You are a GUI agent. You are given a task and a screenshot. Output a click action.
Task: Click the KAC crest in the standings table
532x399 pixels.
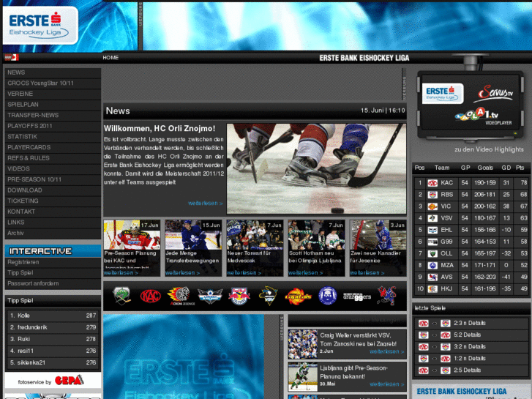click(x=432, y=183)
